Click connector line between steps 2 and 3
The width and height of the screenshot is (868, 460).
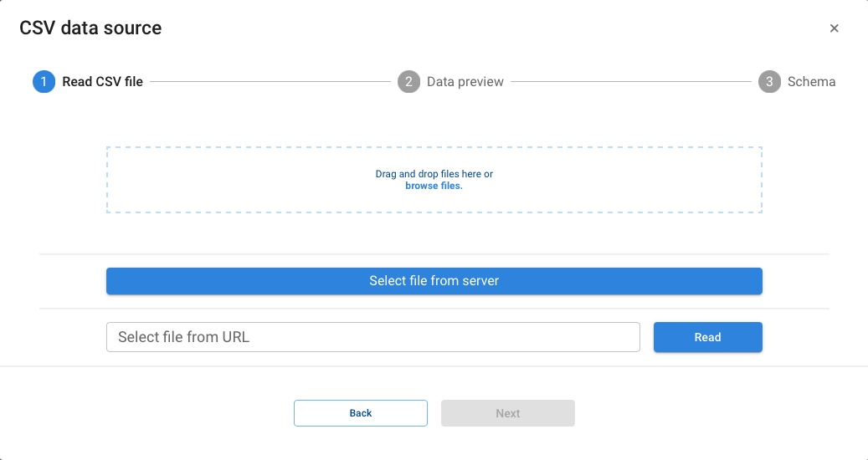click(x=629, y=82)
